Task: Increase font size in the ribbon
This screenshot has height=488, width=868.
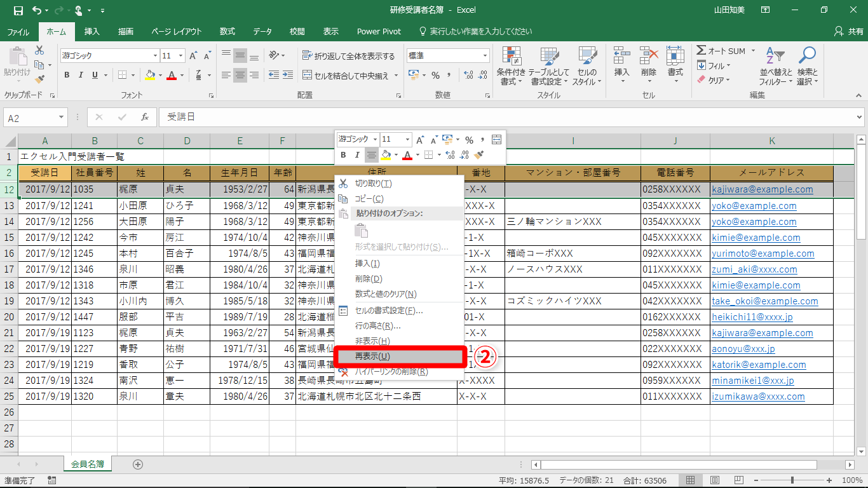Action: coord(194,56)
